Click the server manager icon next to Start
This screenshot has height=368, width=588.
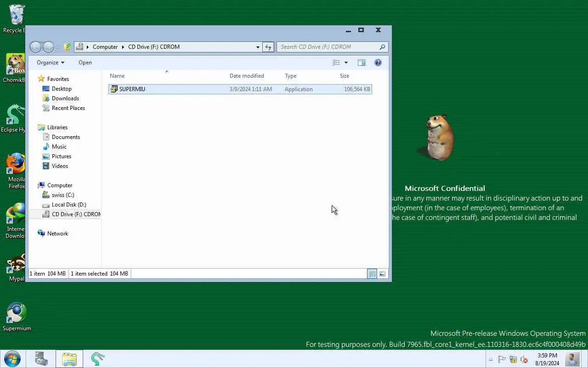click(x=41, y=359)
